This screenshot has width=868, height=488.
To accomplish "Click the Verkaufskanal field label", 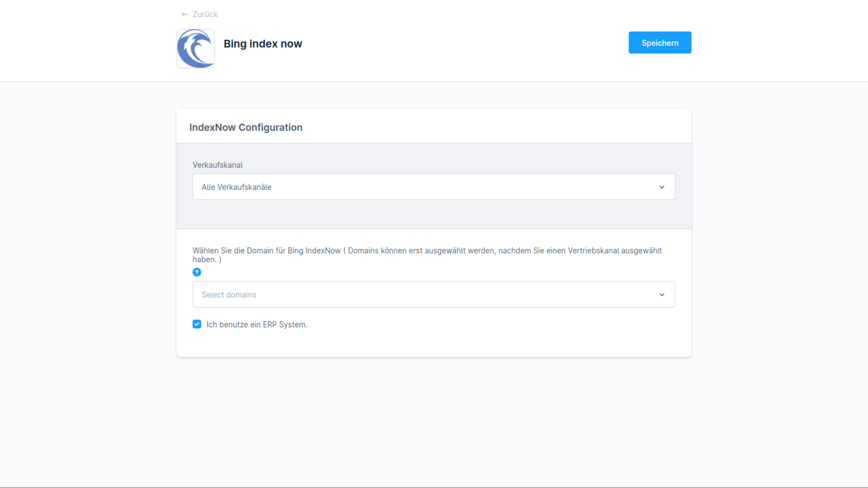I will click(x=217, y=165).
